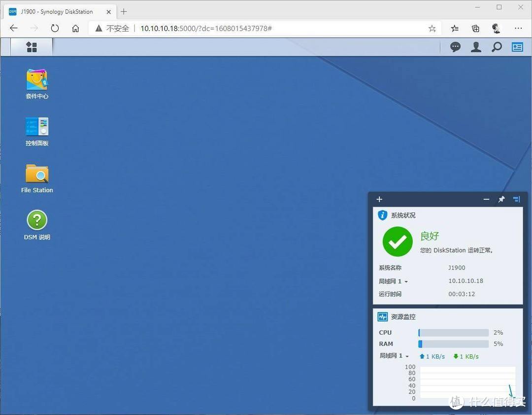The height and width of the screenshot is (415, 532).
Task: Click upload speed 1 KB/s
Action: (x=432, y=356)
